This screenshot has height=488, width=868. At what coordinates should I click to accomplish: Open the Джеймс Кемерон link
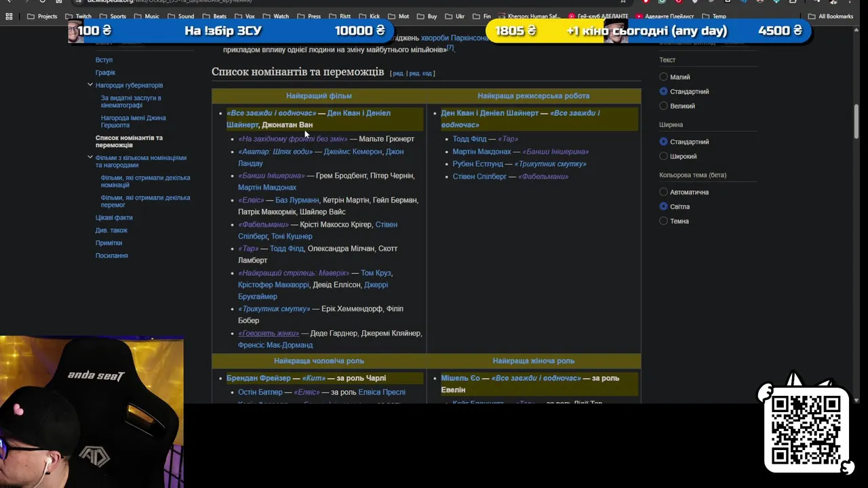click(x=353, y=152)
